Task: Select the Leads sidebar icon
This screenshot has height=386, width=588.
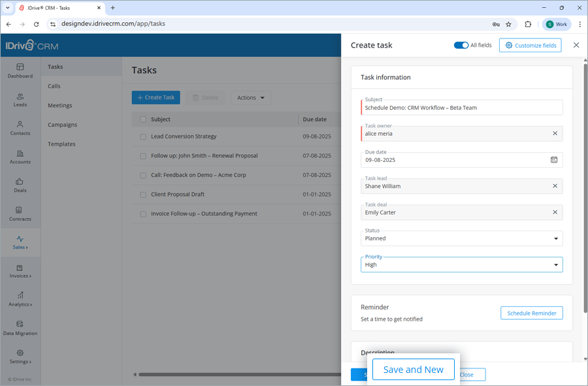Action: tap(20, 99)
